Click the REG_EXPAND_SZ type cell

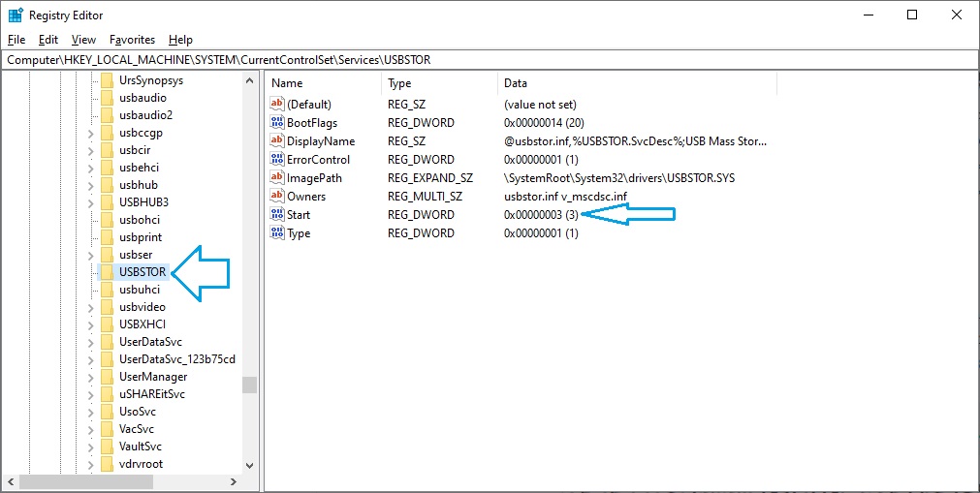pos(430,178)
